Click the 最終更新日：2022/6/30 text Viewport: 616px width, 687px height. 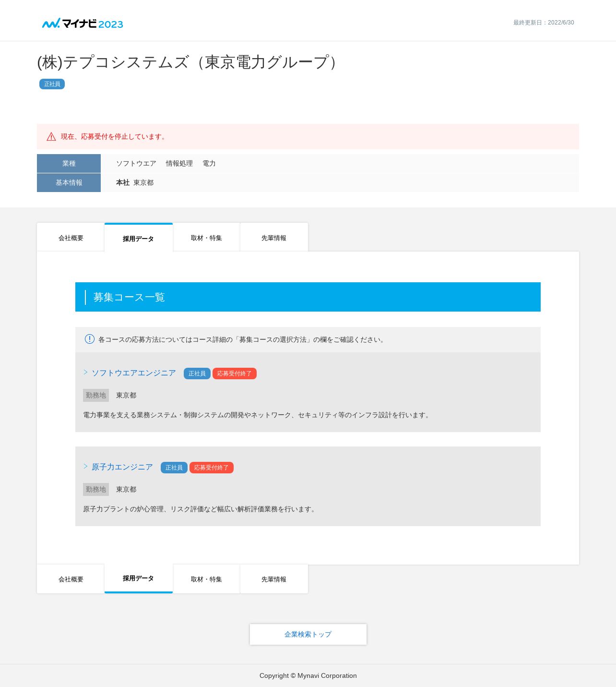point(544,23)
